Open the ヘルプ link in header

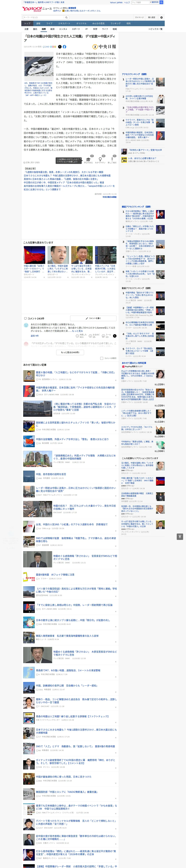pos(127,2)
